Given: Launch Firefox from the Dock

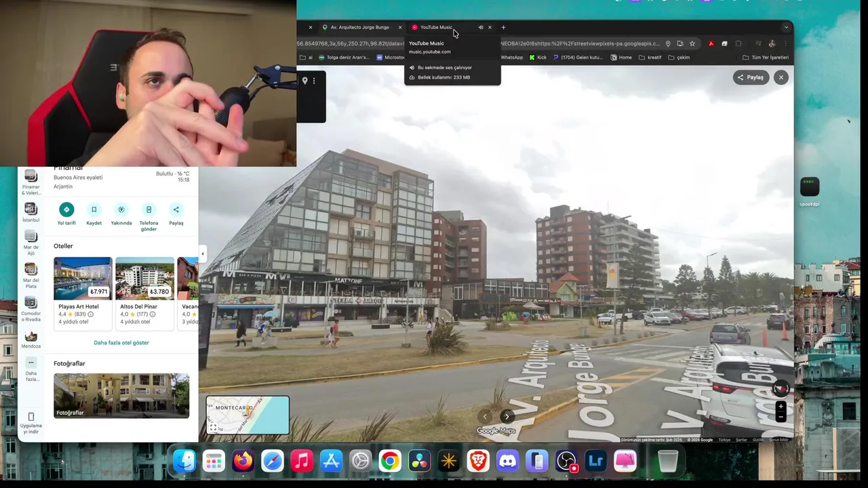Looking at the screenshot, I should pos(243,462).
